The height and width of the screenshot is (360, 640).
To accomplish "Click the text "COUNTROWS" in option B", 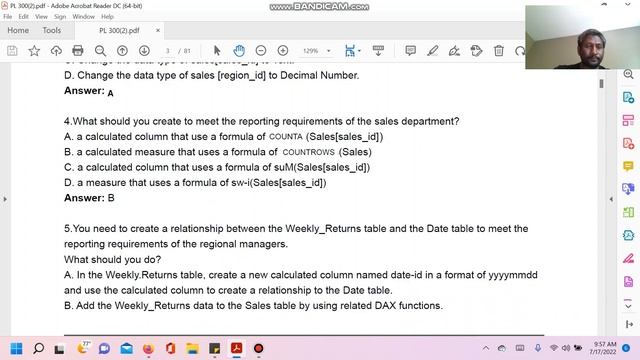I will pyautogui.click(x=308, y=152).
